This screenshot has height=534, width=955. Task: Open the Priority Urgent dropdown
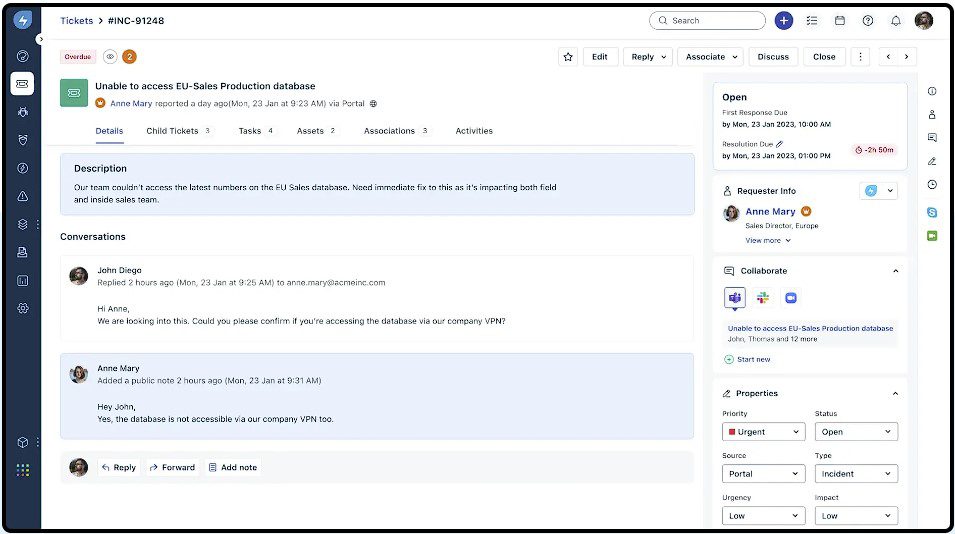point(763,432)
